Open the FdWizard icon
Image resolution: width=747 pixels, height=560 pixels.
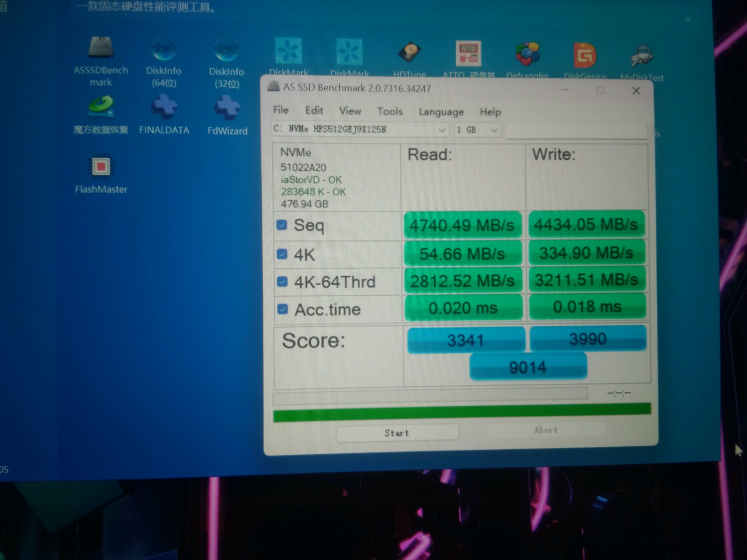tap(227, 108)
